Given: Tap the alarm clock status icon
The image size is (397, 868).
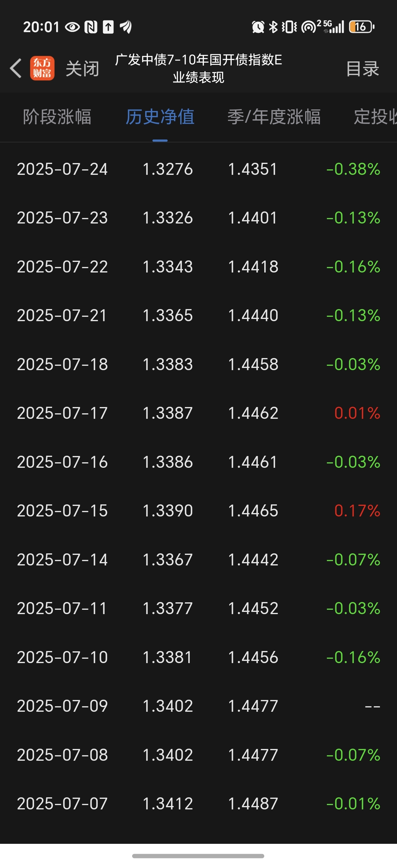Looking at the screenshot, I should pos(258,27).
